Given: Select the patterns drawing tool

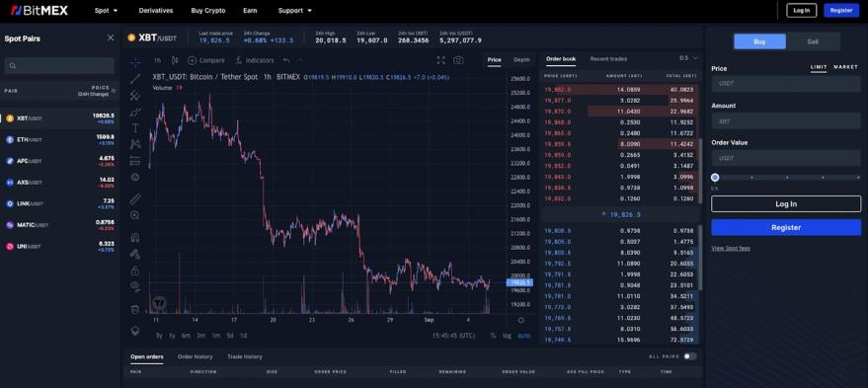Looking at the screenshot, I should point(135,144).
